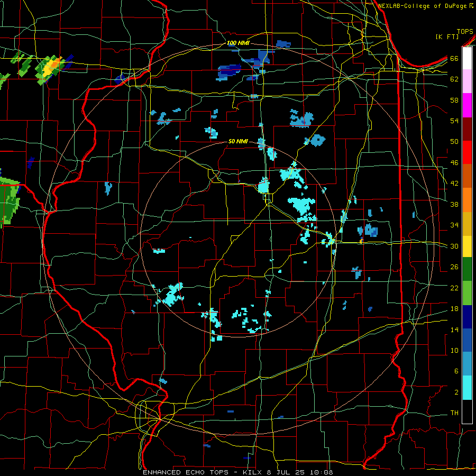Pick the cyan band in the legend
Screen dimensions: 476x476
coord(467,388)
